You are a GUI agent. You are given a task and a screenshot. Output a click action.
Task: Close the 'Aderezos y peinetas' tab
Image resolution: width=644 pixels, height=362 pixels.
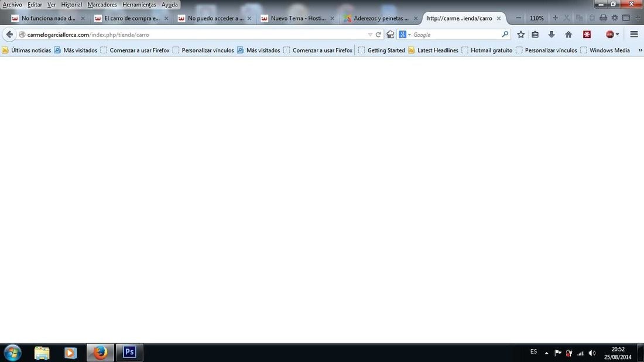point(416,18)
